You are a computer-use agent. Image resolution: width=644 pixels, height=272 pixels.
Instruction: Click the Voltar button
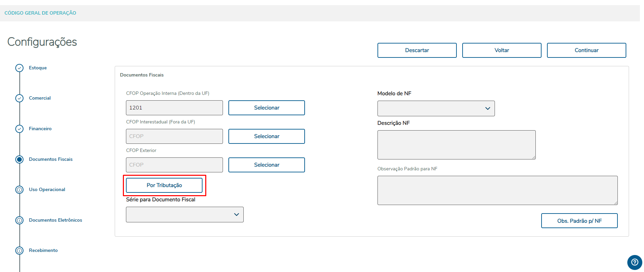501,50
